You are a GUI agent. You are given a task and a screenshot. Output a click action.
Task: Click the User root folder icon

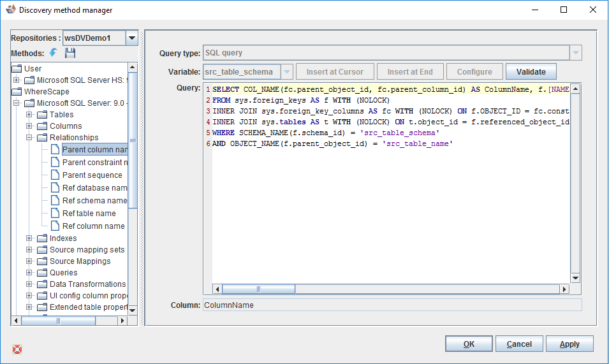pyautogui.click(x=17, y=69)
